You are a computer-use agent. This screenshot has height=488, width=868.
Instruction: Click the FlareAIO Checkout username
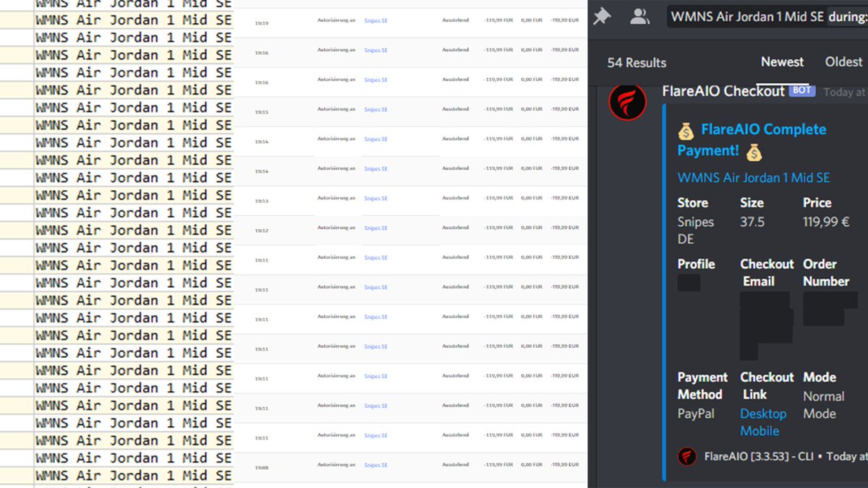[x=723, y=91]
